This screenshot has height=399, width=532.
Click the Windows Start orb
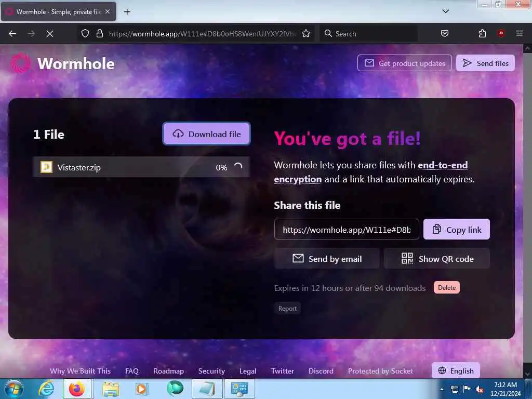point(14,389)
